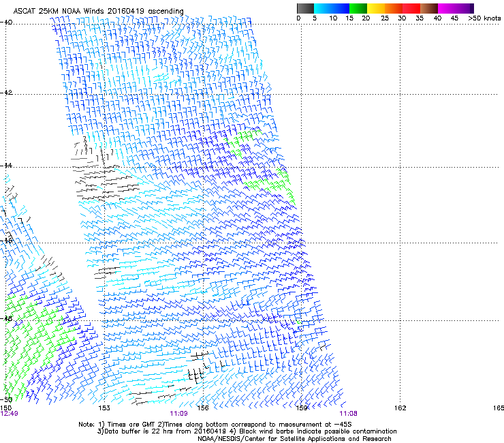Select the brown 35-40 knots legend band
Screen dimensions: 504x443
(429, 8)
